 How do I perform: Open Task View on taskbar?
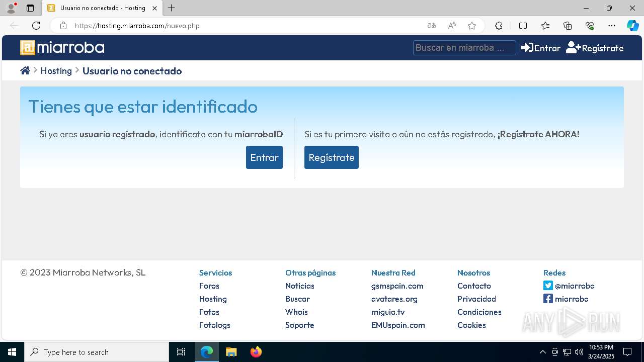pyautogui.click(x=181, y=352)
